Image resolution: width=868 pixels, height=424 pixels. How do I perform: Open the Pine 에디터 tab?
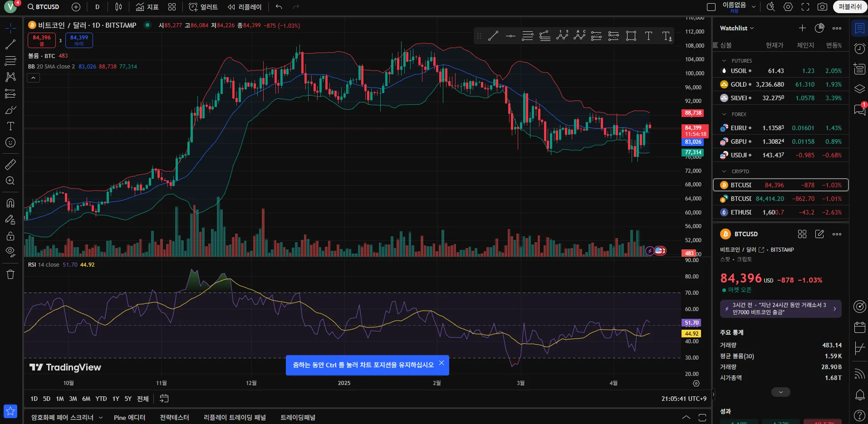tap(130, 417)
